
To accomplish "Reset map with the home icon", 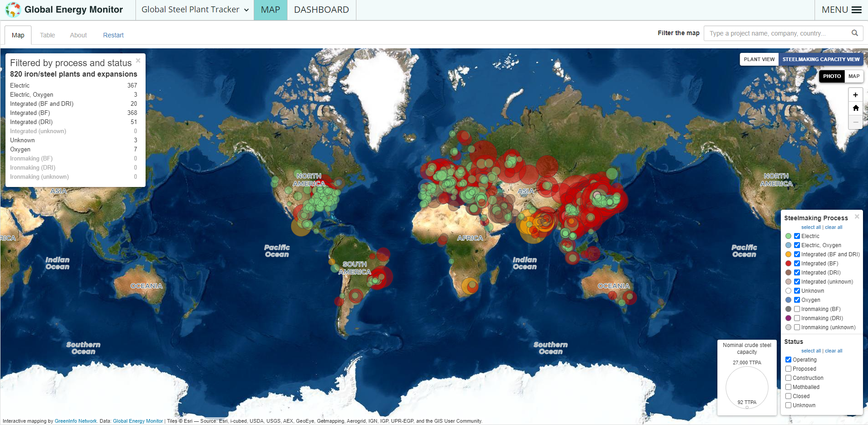I will (x=856, y=108).
